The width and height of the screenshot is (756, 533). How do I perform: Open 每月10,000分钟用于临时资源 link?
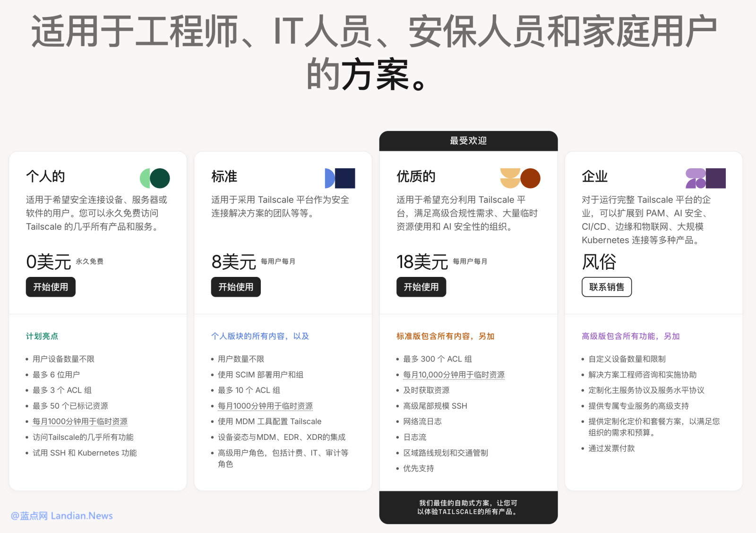[x=454, y=375]
